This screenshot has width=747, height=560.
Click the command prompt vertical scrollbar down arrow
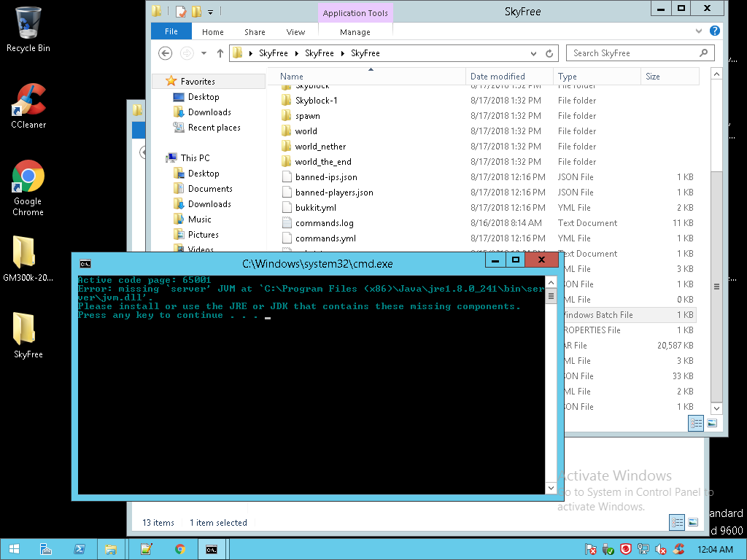pyautogui.click(x=551, y=488)
